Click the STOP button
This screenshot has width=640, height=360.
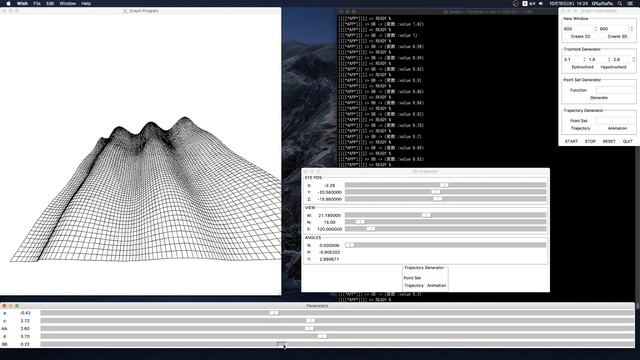(590, 141)
